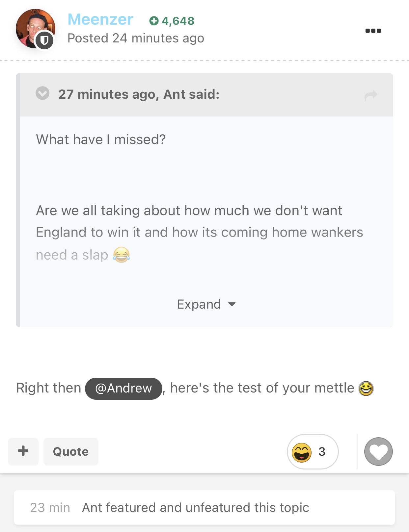Open the @Andrew mention tag
Screen dimensions: 409x532
123,389
